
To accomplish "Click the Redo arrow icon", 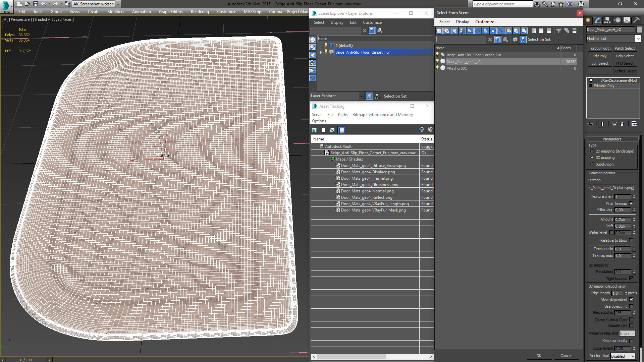I will coord(55,4).
